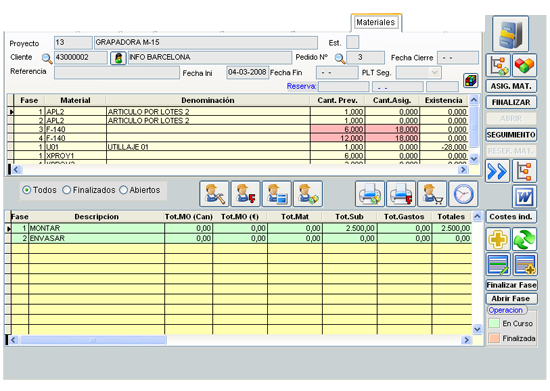
Task: Click the GRAPADORA M-15 project name field
Action: point(206,42)
